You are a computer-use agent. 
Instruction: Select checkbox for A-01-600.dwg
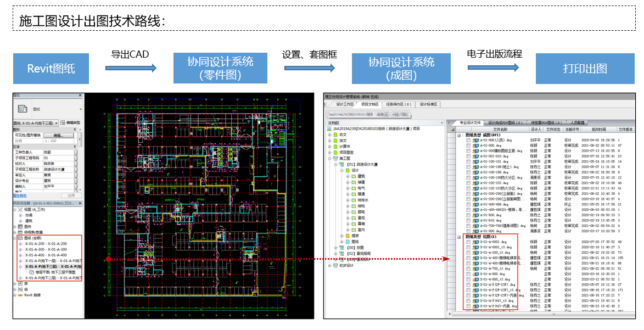[x=468, y=215]
